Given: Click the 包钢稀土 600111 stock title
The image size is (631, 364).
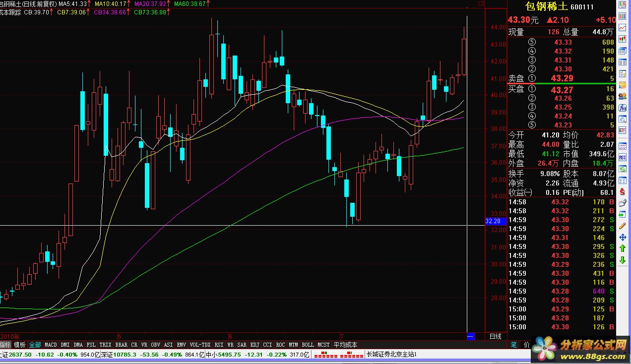Looking at the screenshot, I should [x=561, y=7].
